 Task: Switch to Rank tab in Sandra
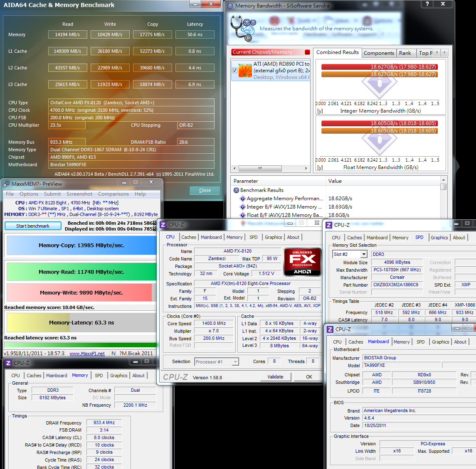point(405,53)
